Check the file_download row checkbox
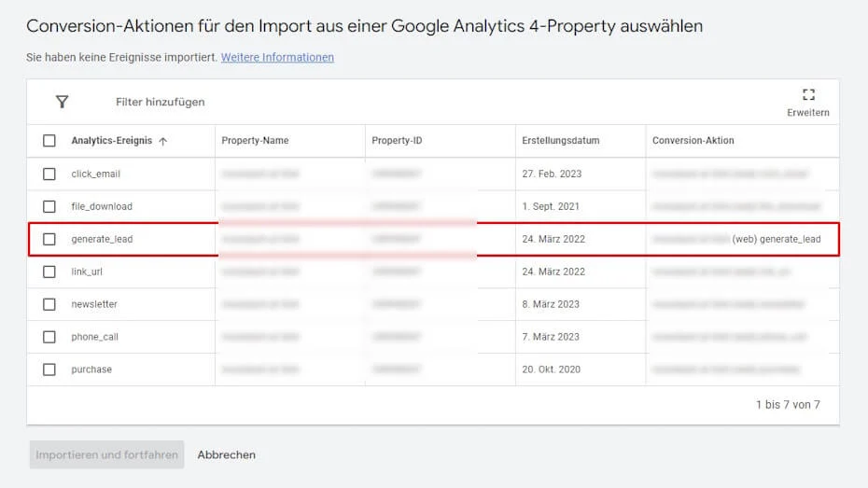Screen dimensions: 868x488 pos(49,206)
